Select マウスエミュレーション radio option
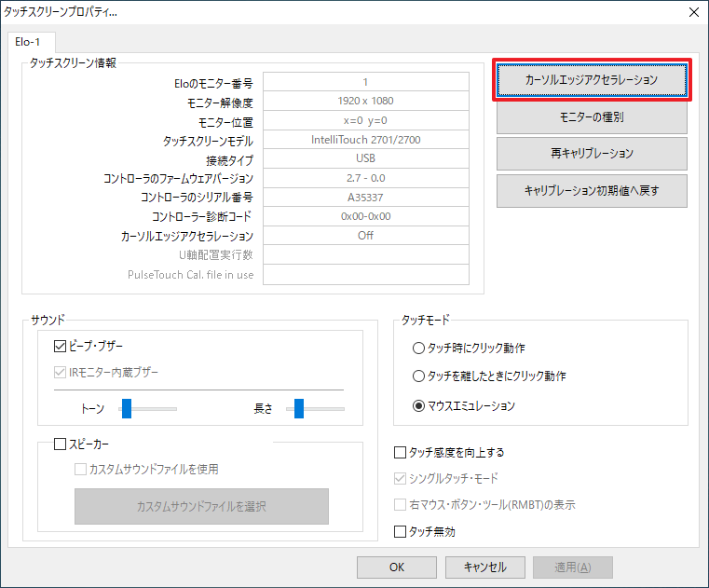 point(418,405)
